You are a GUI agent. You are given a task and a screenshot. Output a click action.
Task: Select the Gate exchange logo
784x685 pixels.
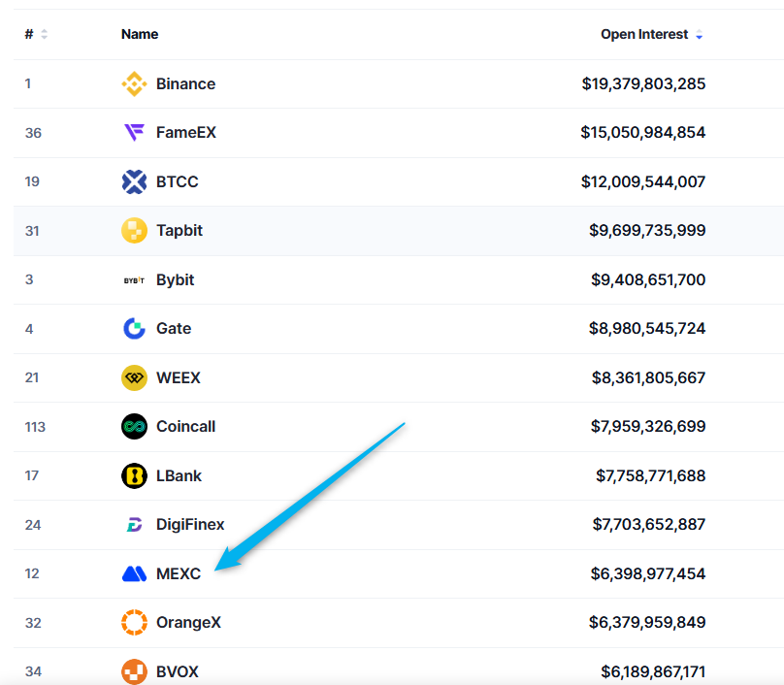click(134, 328)
